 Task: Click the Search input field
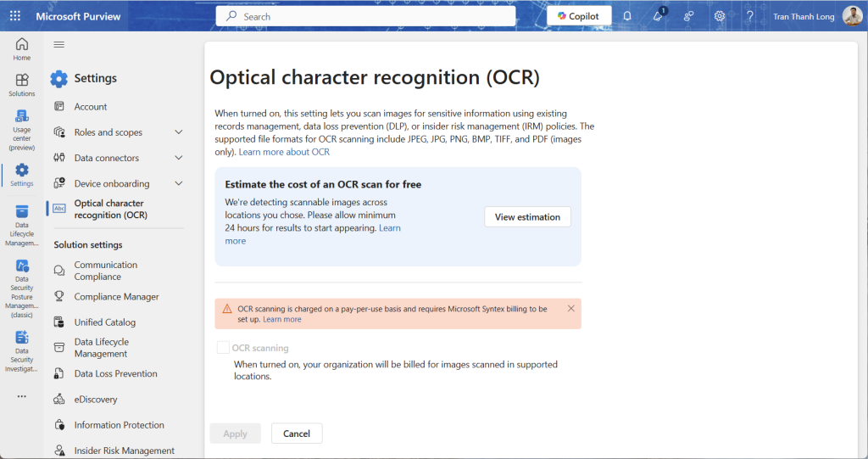[x=373, y=16]
